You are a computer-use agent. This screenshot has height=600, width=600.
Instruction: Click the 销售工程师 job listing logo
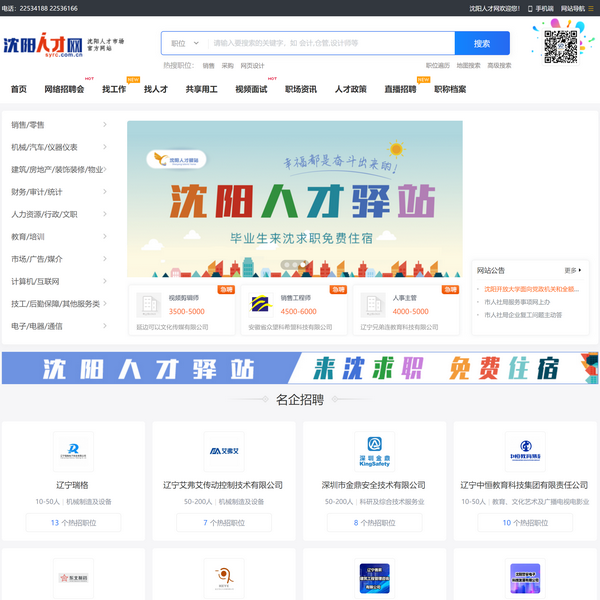(x=260, y=304)
